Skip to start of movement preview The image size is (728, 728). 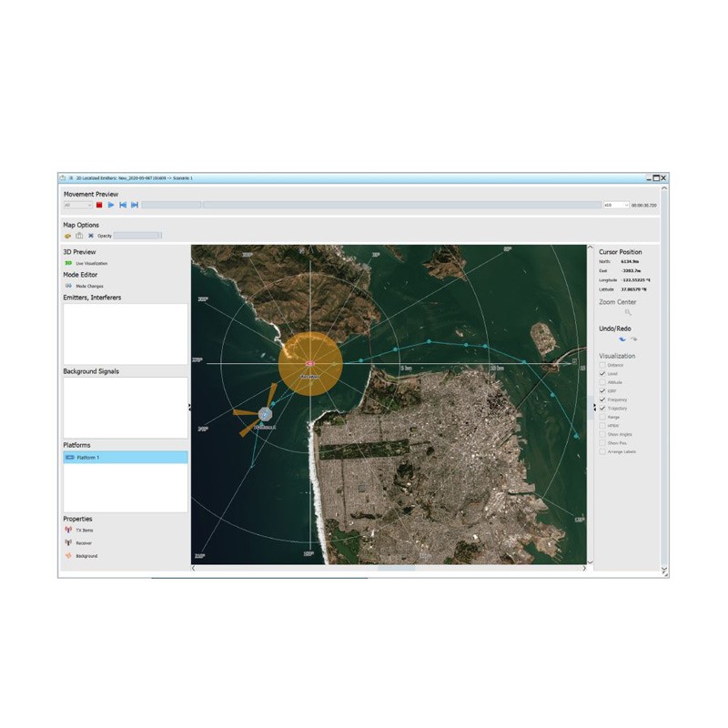123,206
